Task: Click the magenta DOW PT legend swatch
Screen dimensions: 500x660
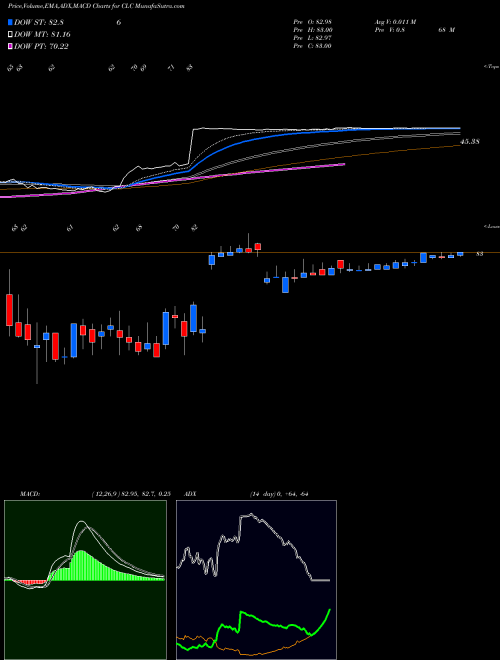Action: tap(11, 46)
